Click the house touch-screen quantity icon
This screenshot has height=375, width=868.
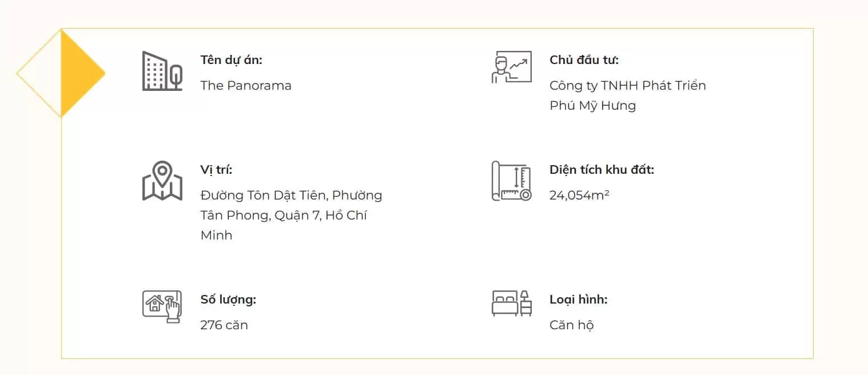(162, 306)
